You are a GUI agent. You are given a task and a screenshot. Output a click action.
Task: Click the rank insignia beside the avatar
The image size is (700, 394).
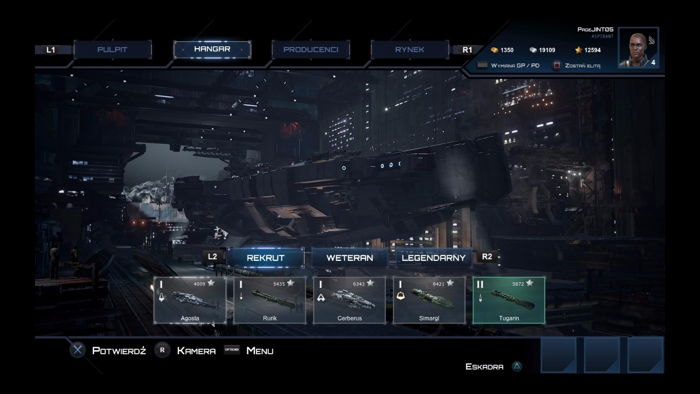[x=652, y=41]
